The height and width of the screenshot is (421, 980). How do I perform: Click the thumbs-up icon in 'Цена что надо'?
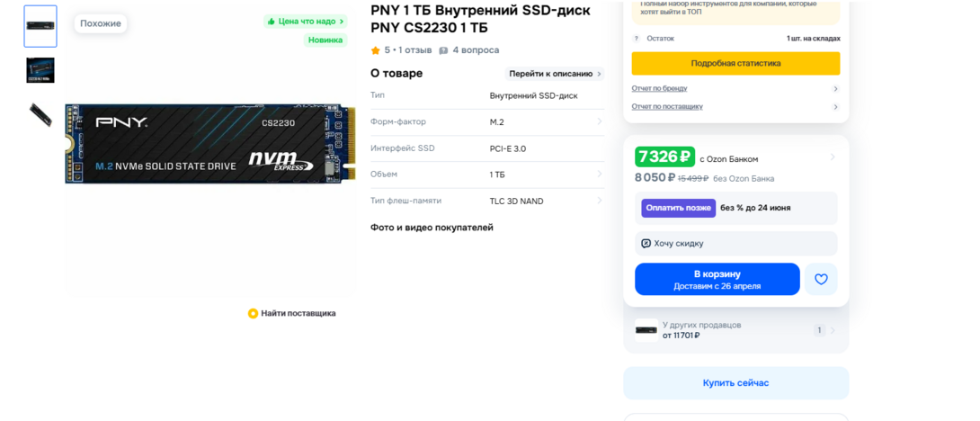click(271, 22)
